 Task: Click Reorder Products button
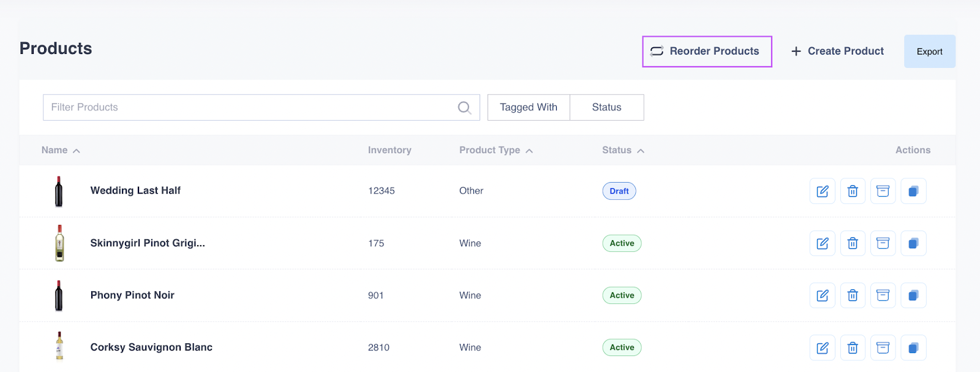(707, 51)
